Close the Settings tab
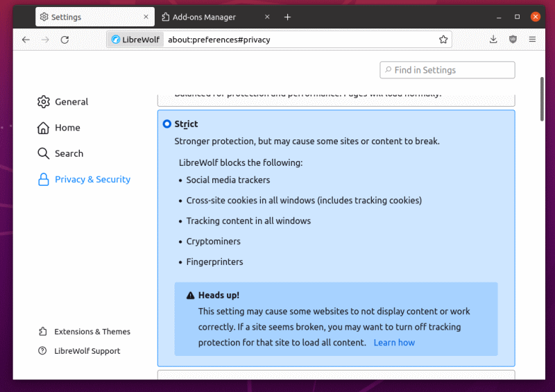Viewport: 555px width, 392px height. [146, 17]
